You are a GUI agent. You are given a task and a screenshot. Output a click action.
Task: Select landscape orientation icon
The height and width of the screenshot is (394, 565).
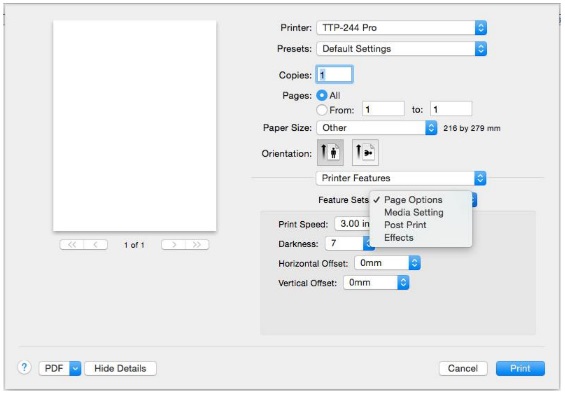(x=365, y=152)
